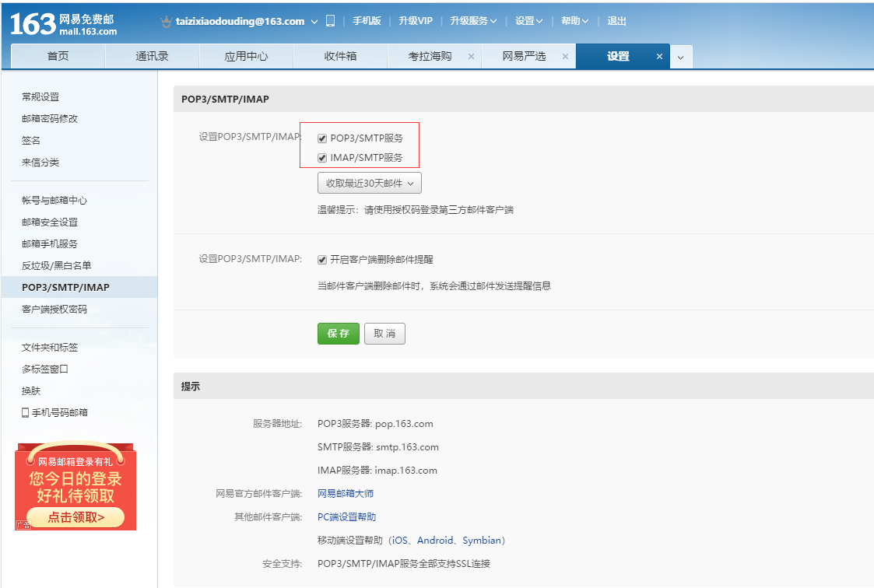Select 反垃圾/黑白名单 in sidebar
The width and height of the screenshot is (874, 588).
(x=56, y=265)
